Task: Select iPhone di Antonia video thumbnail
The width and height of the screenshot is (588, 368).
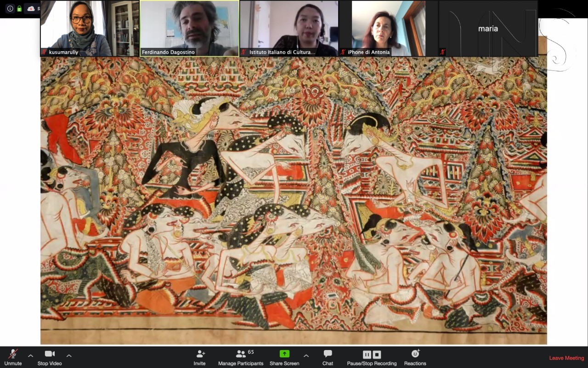Action: pyautogui.click(x=389, y=28)
